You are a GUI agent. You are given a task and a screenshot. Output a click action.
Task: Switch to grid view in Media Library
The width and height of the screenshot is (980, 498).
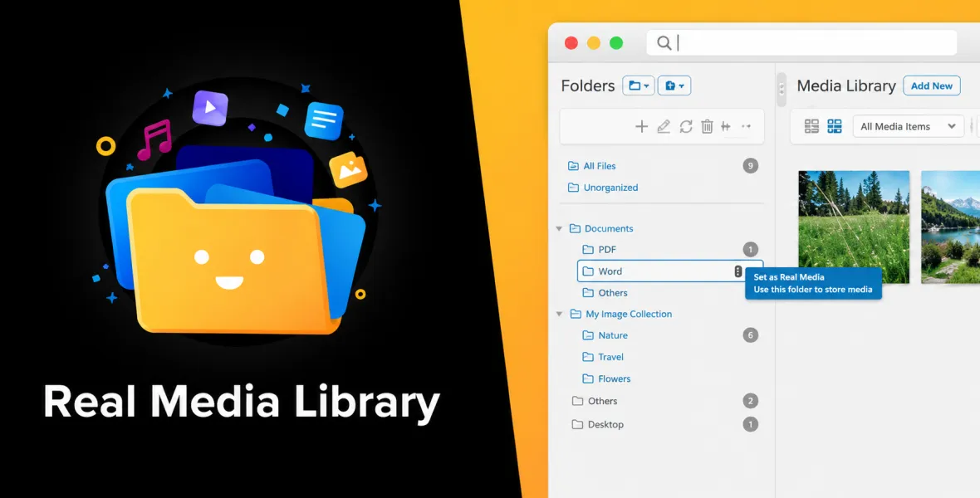835,126
